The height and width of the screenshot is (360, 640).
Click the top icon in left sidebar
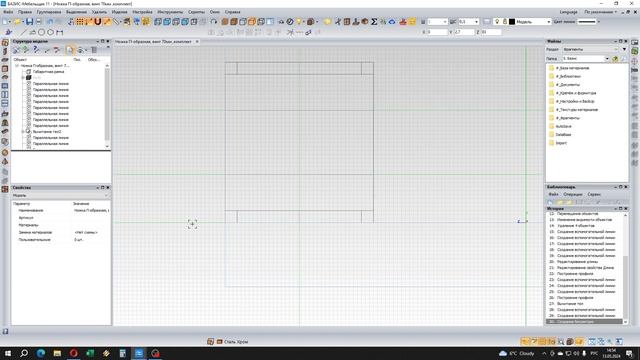point(5,42)
